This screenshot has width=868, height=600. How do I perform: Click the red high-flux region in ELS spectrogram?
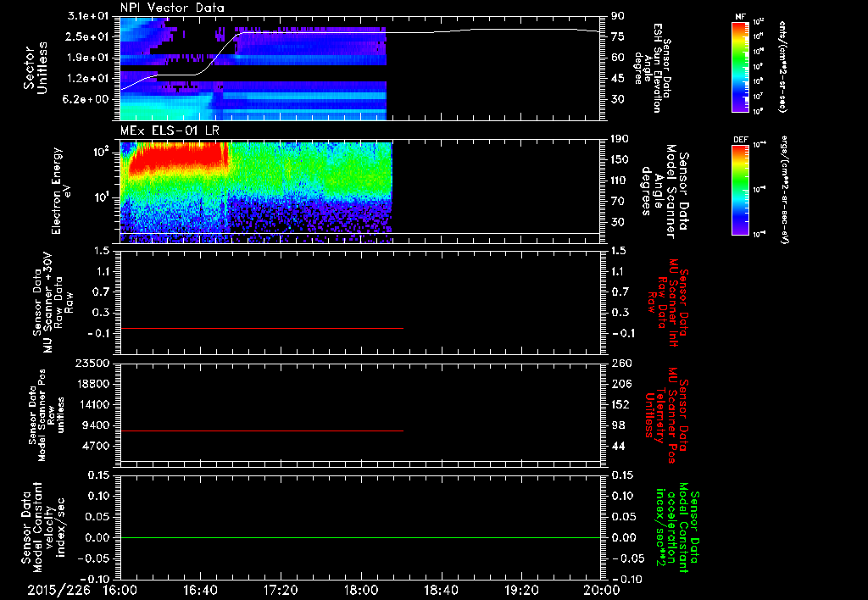[180, 156]
